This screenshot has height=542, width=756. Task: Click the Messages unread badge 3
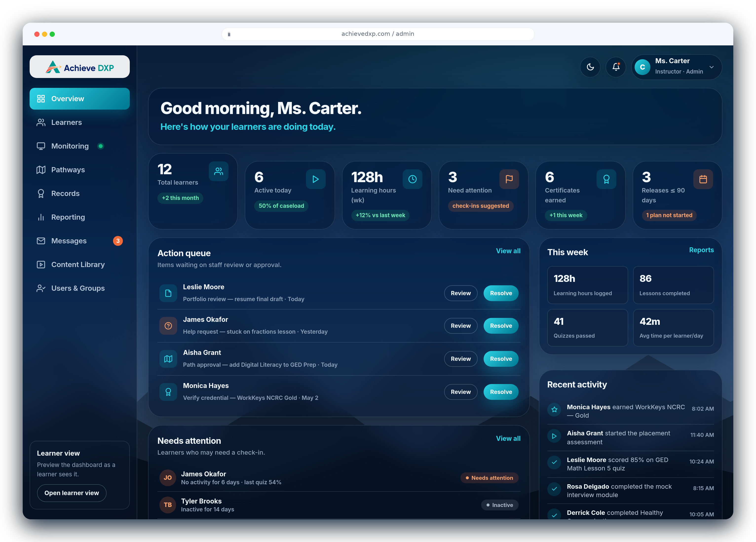click(x=118, y=241)
